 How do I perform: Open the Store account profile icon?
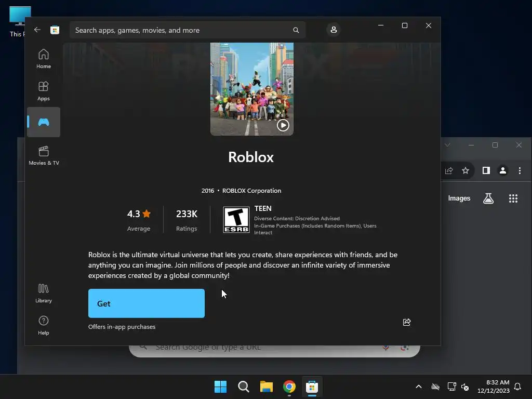[334, 30]
